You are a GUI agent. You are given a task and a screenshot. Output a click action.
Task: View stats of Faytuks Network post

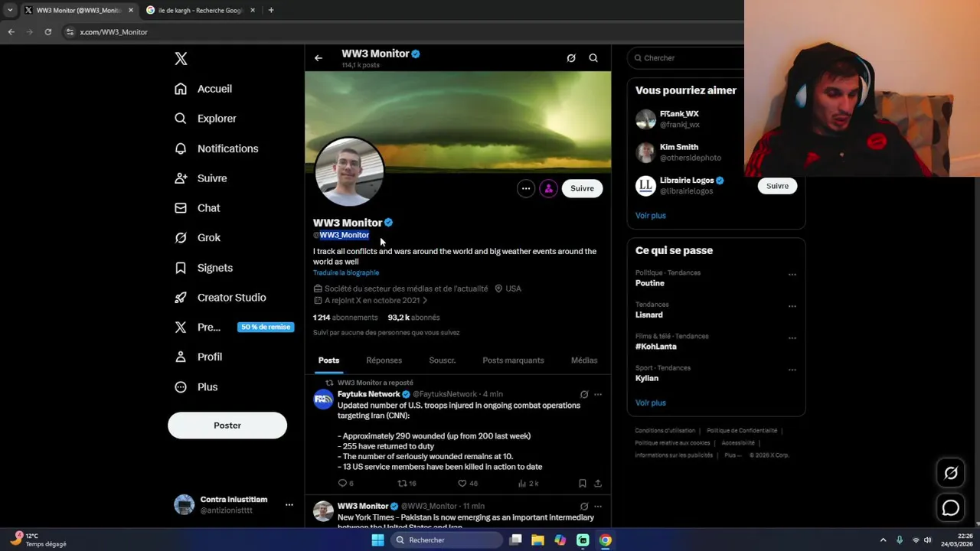click(528, 484)
